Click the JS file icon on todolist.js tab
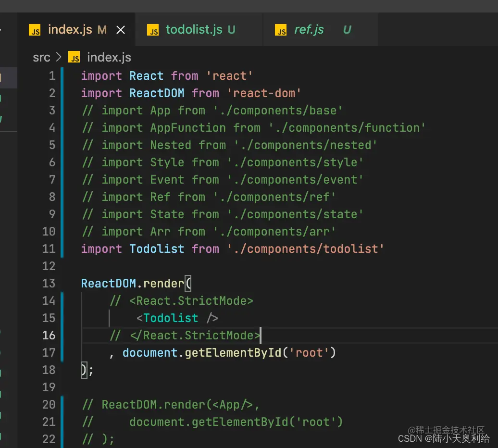This screenshot has width=498, height=448. click(x=153, y=30)
